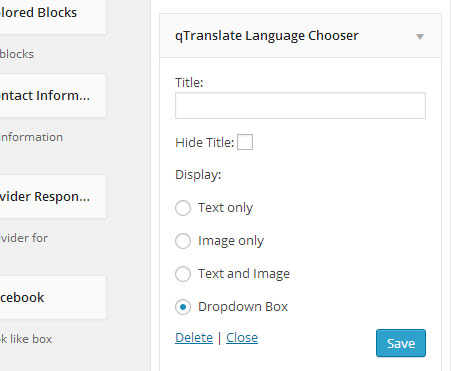The width and height of the screenshot is (451, 371).
Task: Click the 'information' description text
Action: [x=31, y=137]
